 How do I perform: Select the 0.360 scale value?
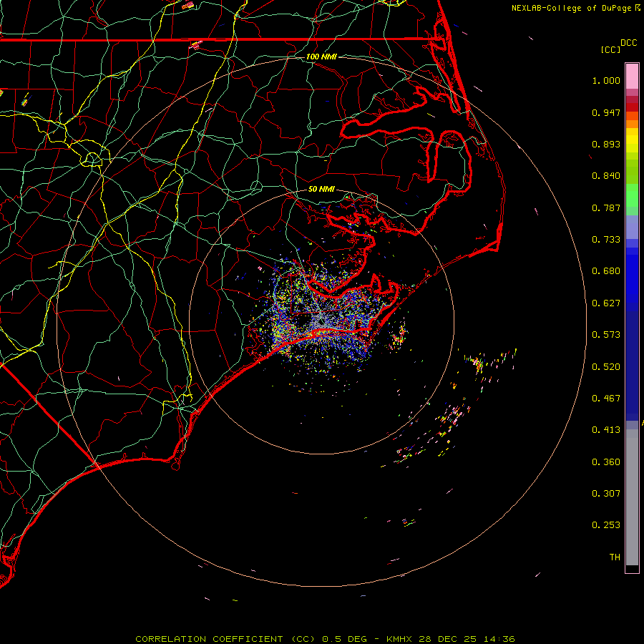click(x=606, y=462)
